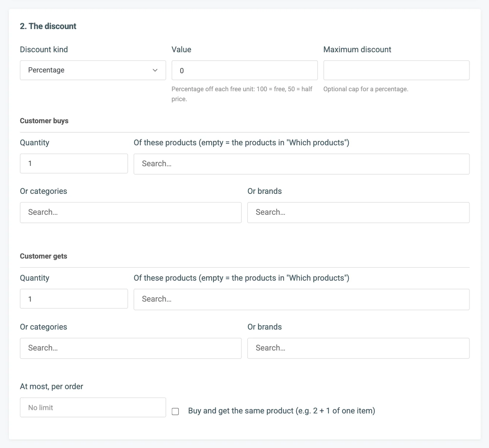This screenshot has width=489, height=448.
Task: Click Or categories search under Customer gets
Action: tap(131, 348)
